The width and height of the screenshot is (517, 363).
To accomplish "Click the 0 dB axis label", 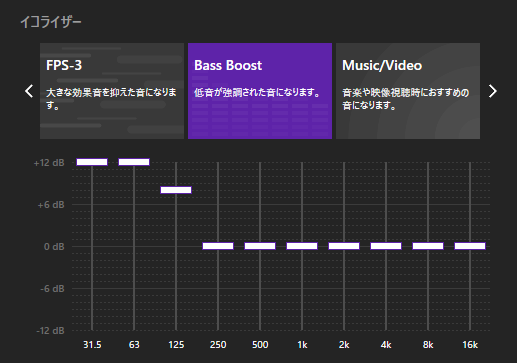I will 54,247.
